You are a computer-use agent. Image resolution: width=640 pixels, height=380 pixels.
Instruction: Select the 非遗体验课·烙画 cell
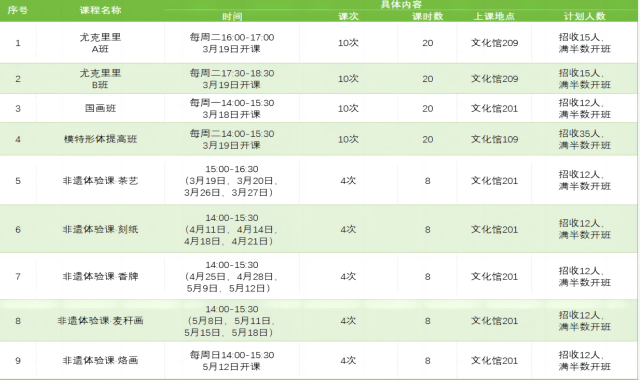(x=100, y=360)
